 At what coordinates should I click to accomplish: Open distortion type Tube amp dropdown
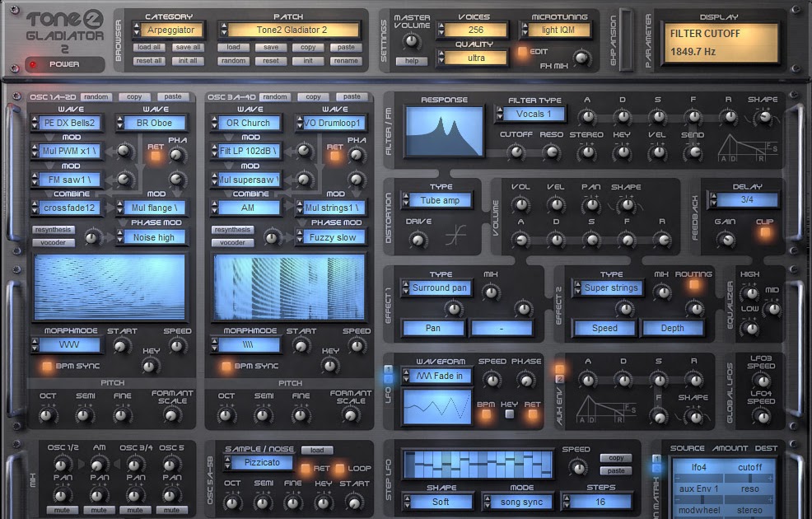(x=436, y=200)
